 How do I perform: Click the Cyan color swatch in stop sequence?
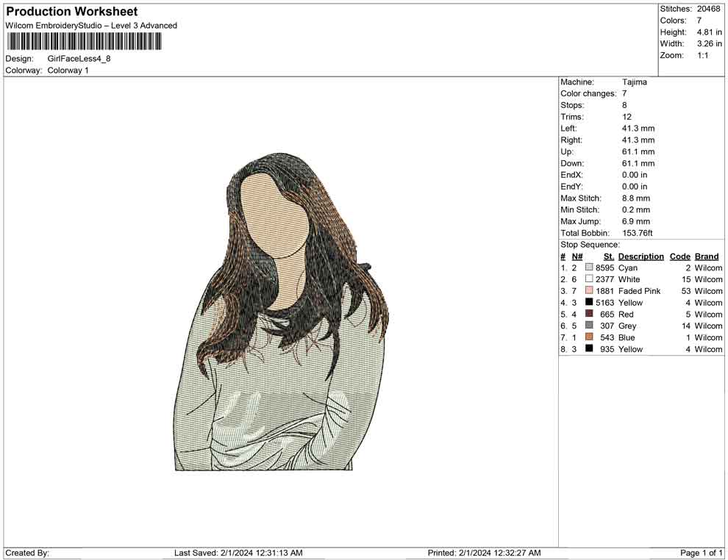589,268
